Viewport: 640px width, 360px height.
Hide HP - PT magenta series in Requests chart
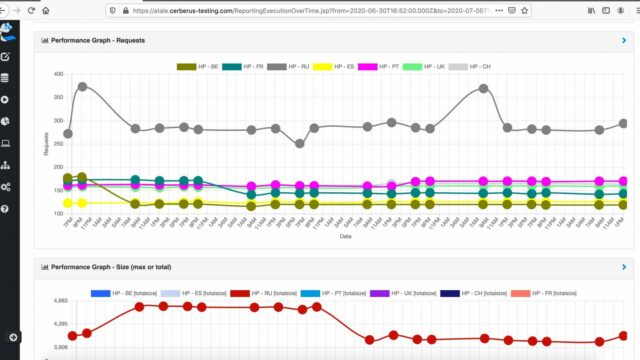click(378, 67)
